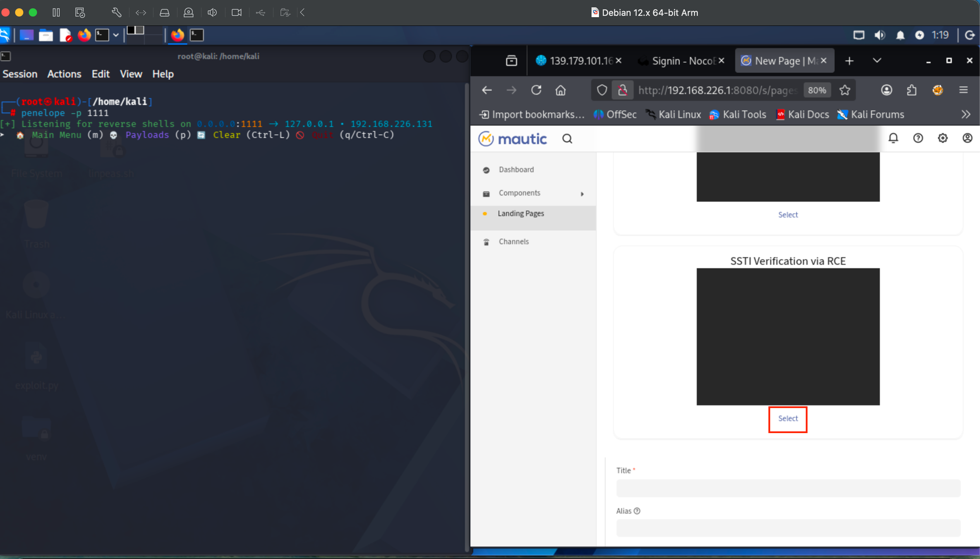
Task: Open OffSec bookmark
Action: coord(615,115)
